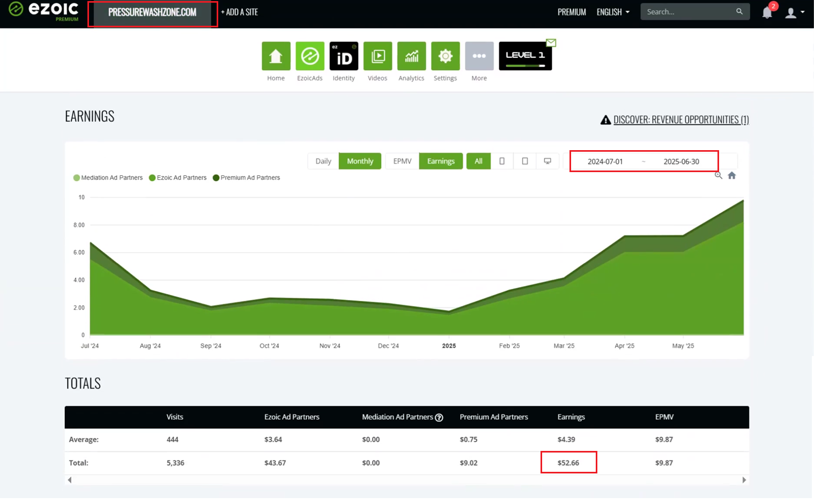The height and width of the screenshot is (504, 814).
Task: Click the revenue opportunities warning icon
Action: 605,120
